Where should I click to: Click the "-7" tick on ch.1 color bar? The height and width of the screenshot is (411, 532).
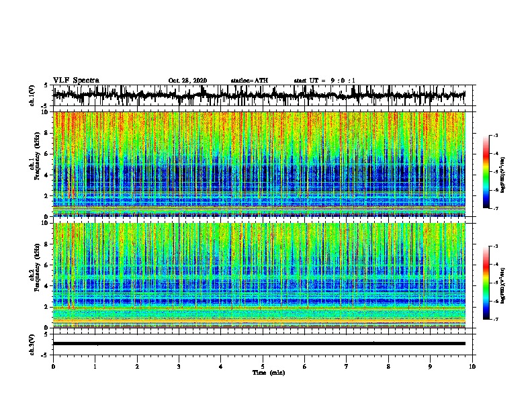pyautogui.click(x=495, y=208)
